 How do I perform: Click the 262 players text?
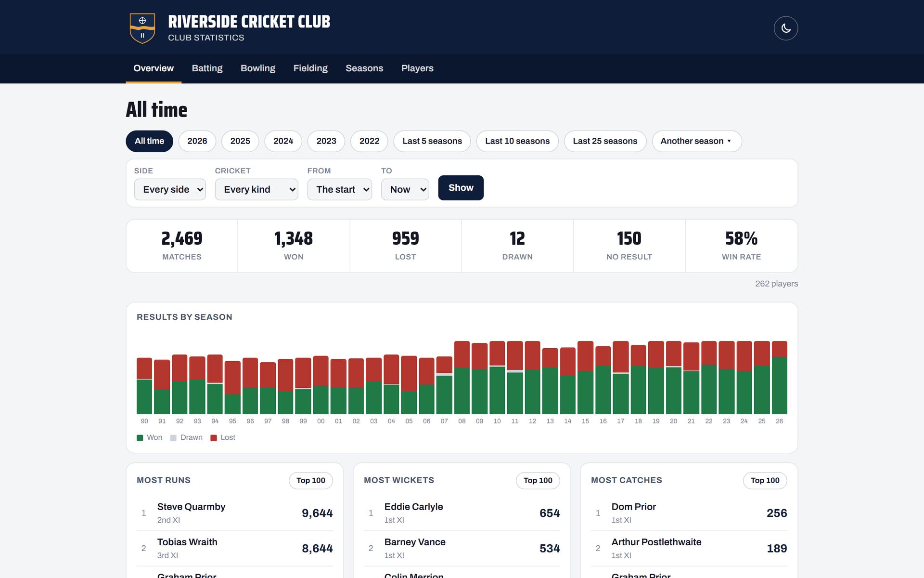point(776,284)
